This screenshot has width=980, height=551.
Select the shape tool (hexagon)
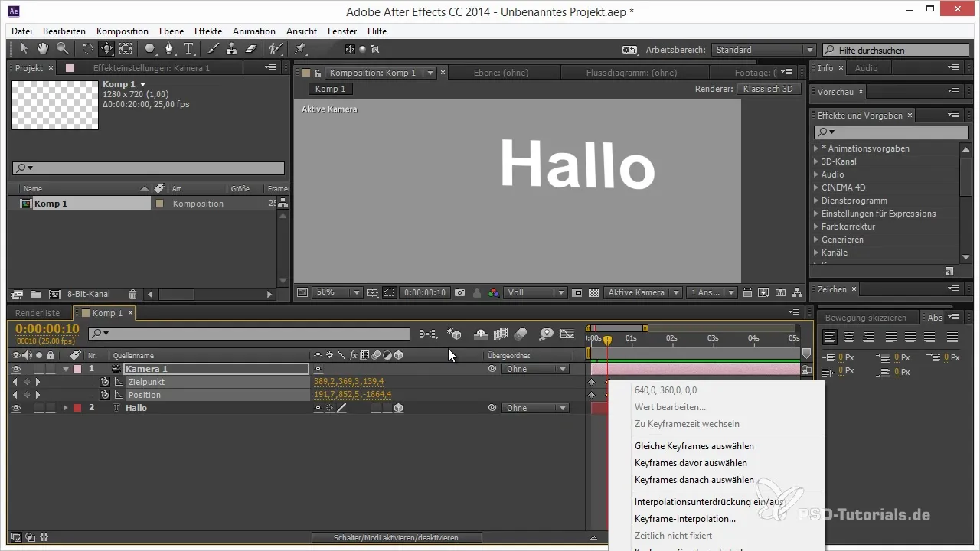149,48
